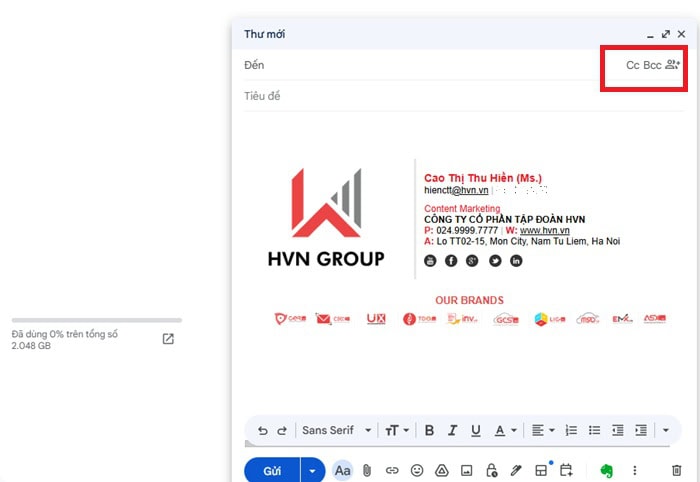This screenshot has width=700, height=482.
Task: Click the GCS brand logo
Action: tap(506, 319)
